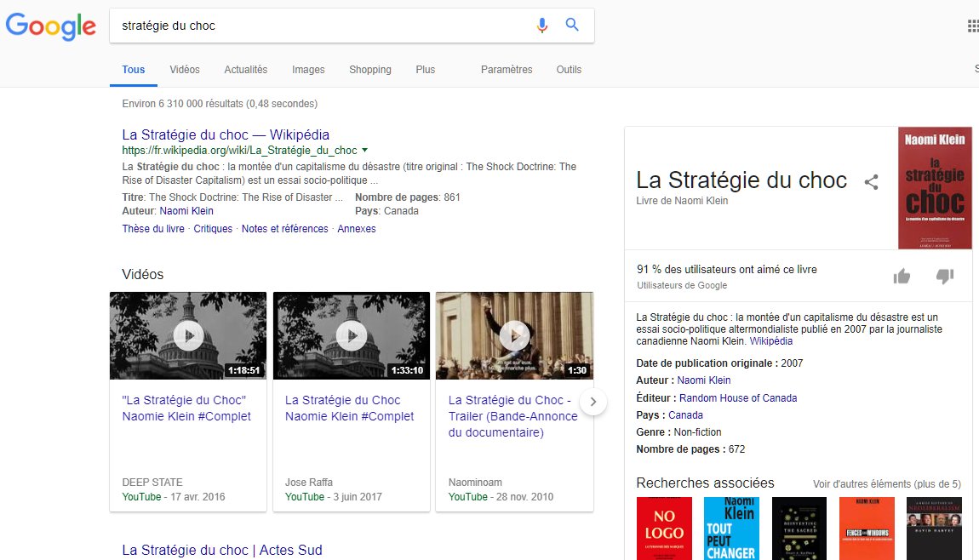Start voice search with microphone icon

542,25
